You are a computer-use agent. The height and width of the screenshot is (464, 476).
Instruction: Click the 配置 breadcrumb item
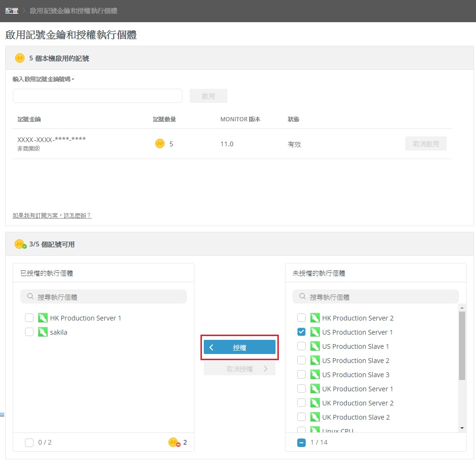[x=12, y=10]
